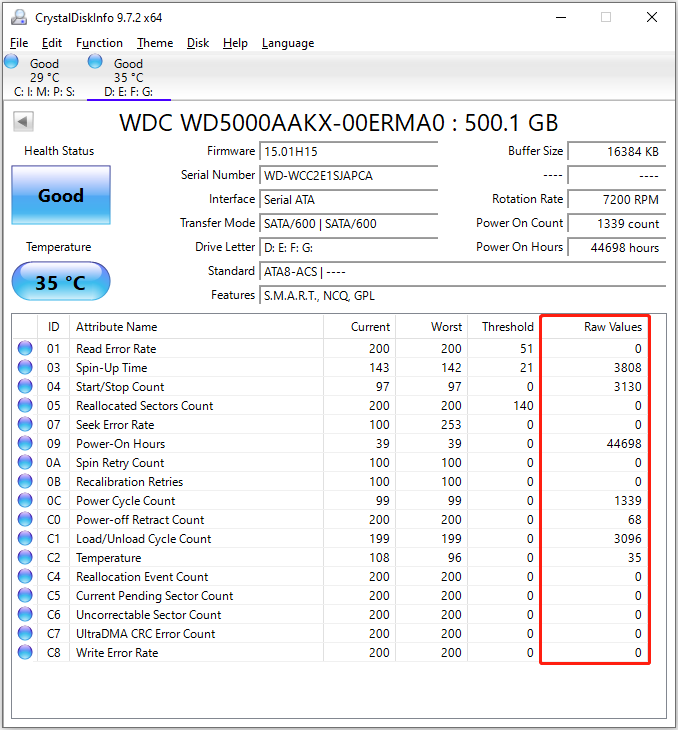The width and height of the screenshot is (678, 730).
Task: Click status orb for Reallocated Sectors Count
Action: click(25, 406)
